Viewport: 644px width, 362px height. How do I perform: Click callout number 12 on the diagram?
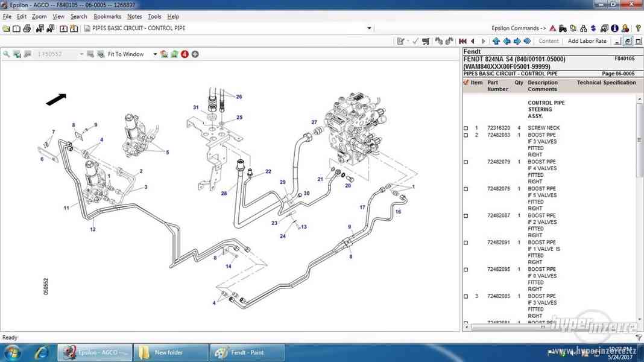[93, 230]
